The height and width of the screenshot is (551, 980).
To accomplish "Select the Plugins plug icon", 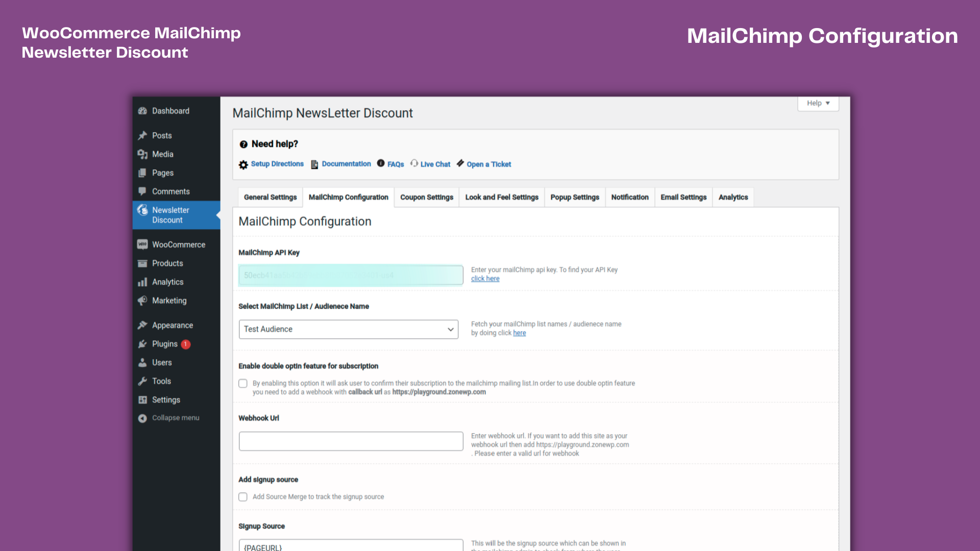I will point(142,344).
